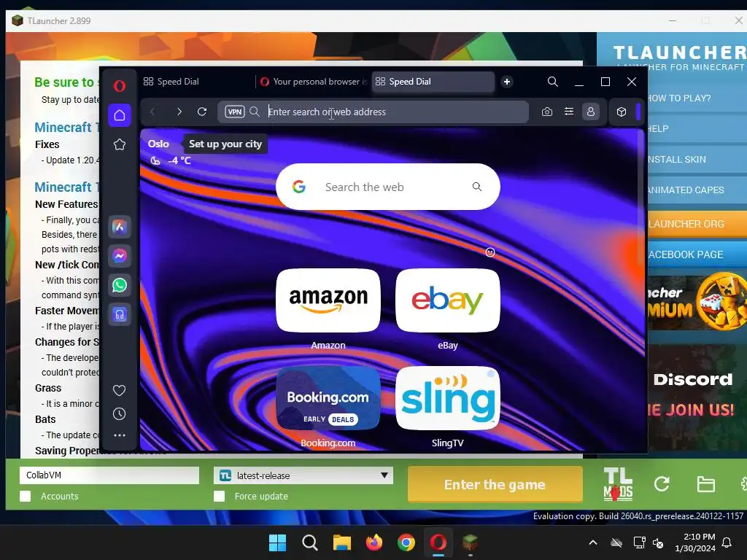Click the Minecraft block taskbar icon

(x=471, y=542)
